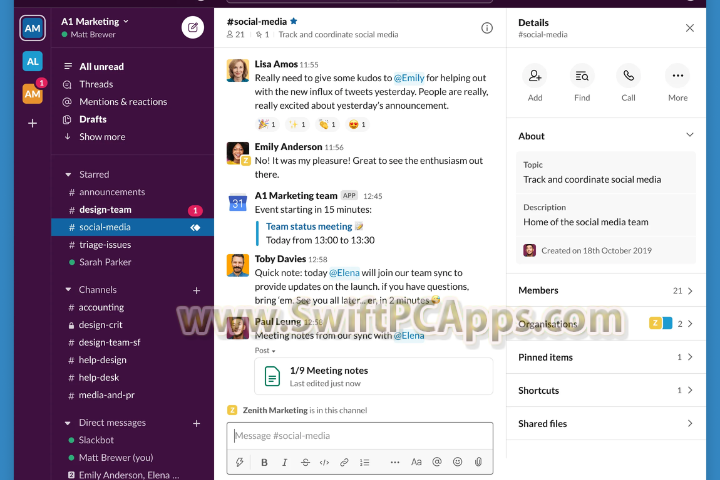Image resolution: width=720 pixels, height=480 pixels.
Task: Click the star next to #social-media
Action: coord(294,21)
